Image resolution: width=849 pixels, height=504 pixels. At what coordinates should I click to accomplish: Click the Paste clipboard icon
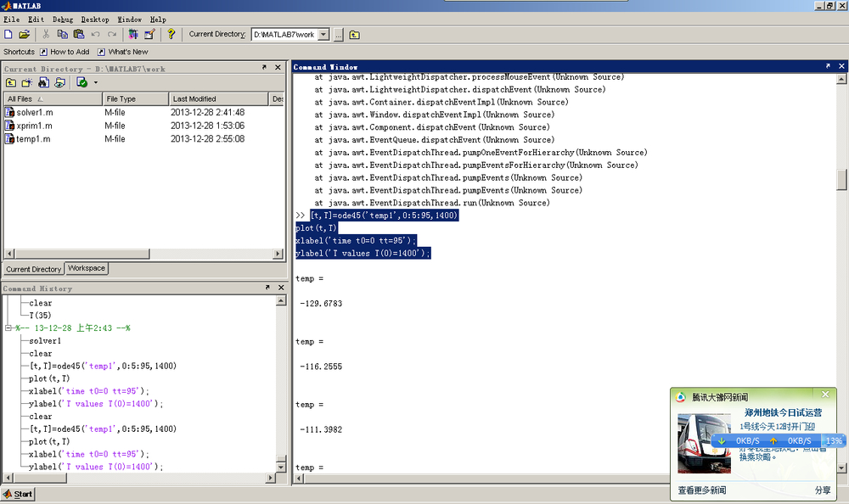pyautogui.click(x=78, y=35)
